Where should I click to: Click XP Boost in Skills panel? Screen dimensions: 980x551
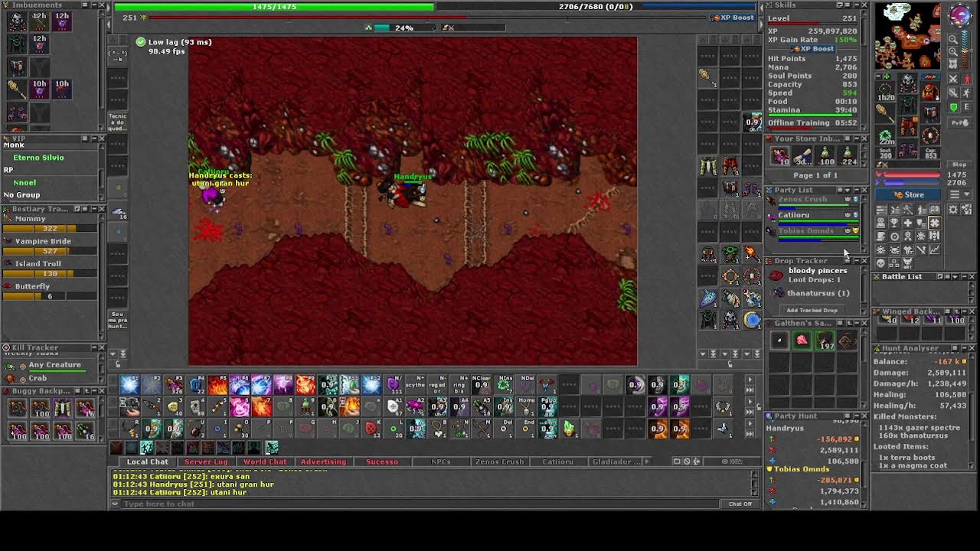pyautogui.click(x=812, y=48)
